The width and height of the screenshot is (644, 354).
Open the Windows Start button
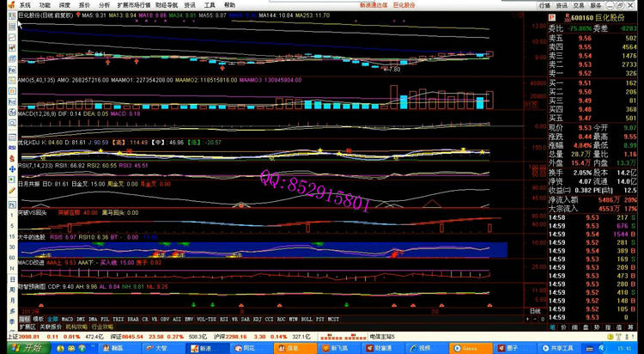pos(27,349)
